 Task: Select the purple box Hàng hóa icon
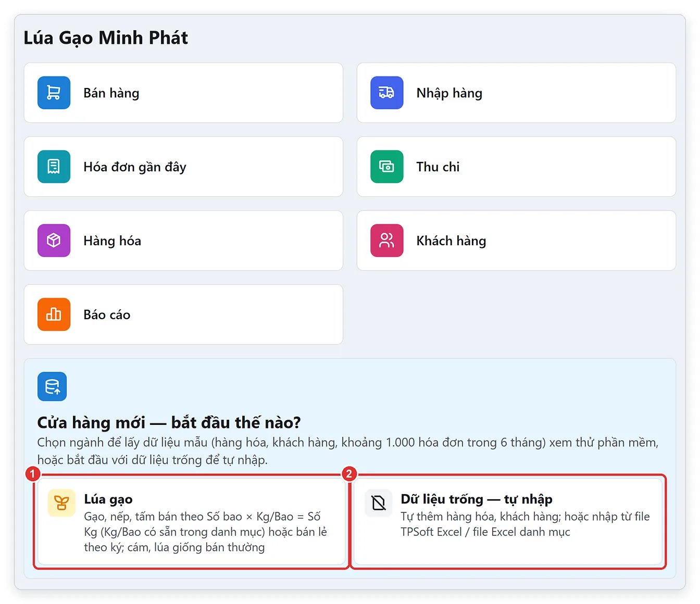click(54, 241)
